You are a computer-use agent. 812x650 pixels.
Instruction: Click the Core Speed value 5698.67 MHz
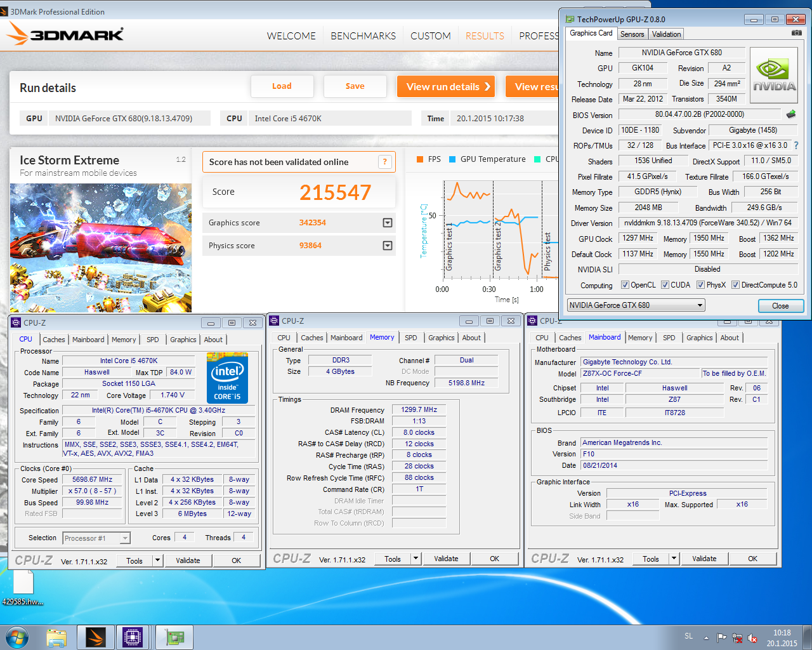coord(93,480)
